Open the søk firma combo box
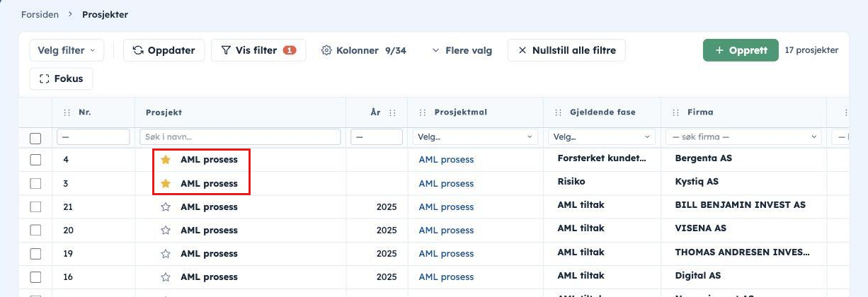This screenshot has width=868, height=297. [x=744, y=136]
